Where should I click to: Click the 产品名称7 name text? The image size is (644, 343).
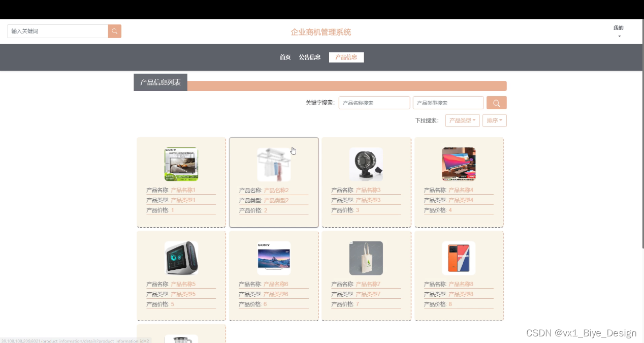tap(368, 284)
